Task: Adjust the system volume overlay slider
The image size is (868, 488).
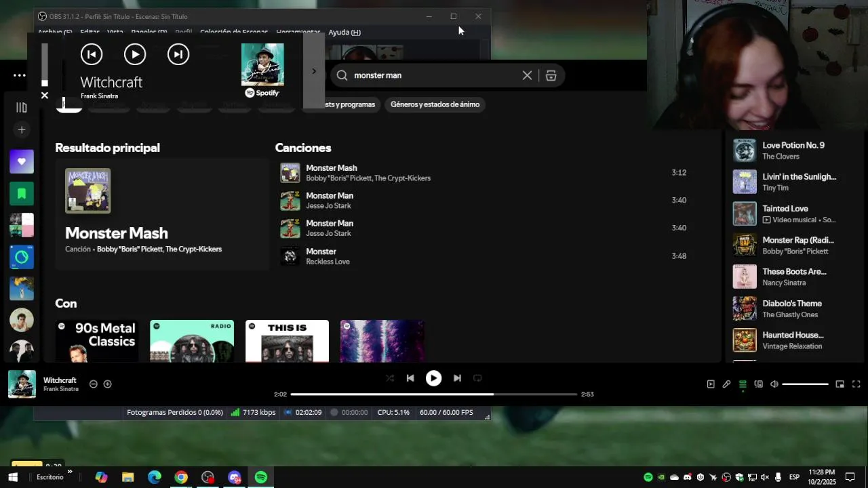Action: (x=45, y=65)
